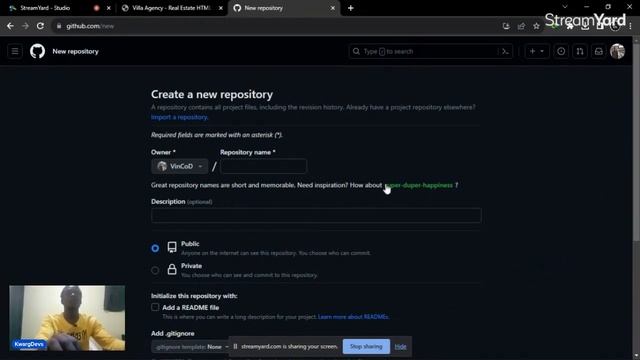Follow the Learn more about READMEs link

353,317
